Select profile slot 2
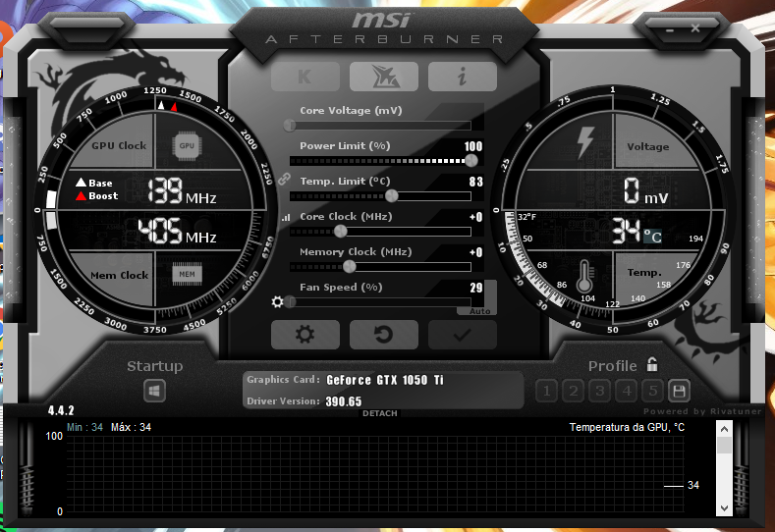 click(x=574, y=392)
